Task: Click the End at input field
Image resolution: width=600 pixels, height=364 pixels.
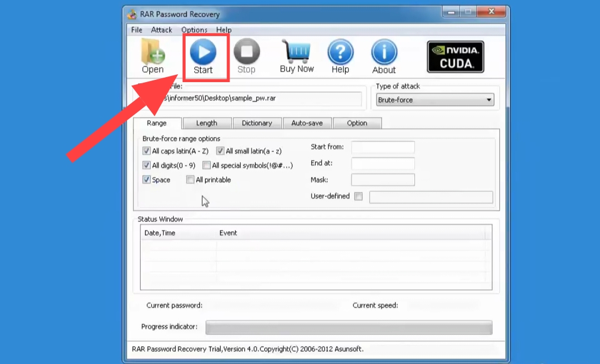Action: tap(383, 163)
